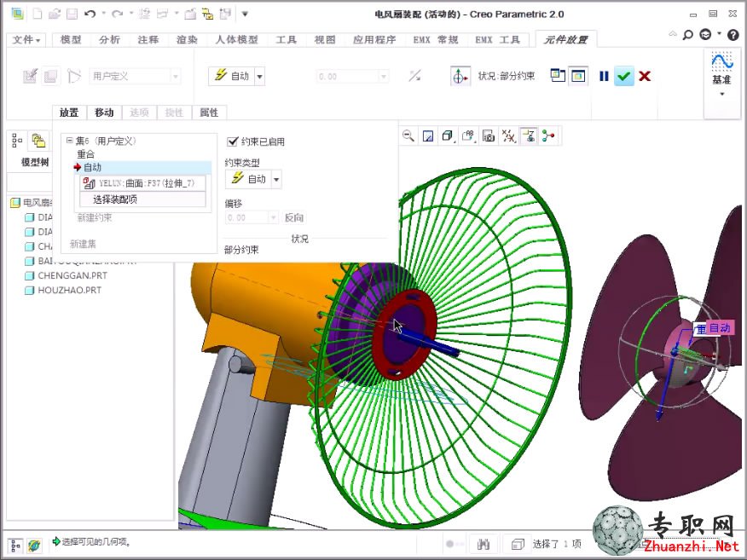The width and height of the screenshot is (747, 560).
Task: Click the binoculars find icon in status bar
Action: coord(483,544)
